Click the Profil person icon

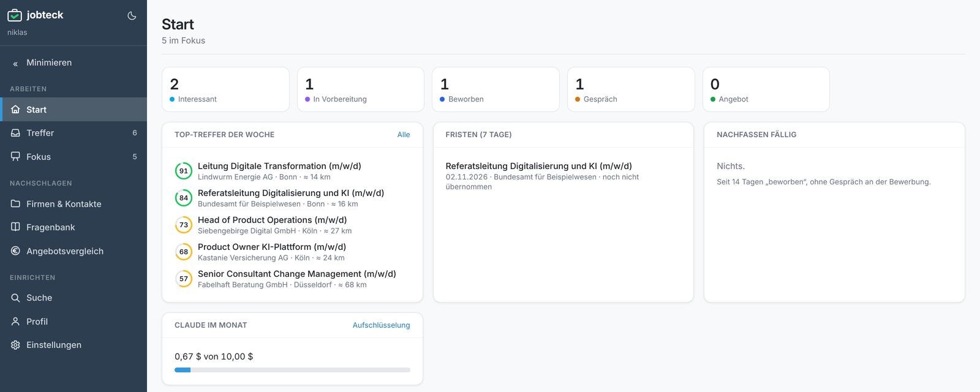[x=15, y=322]
